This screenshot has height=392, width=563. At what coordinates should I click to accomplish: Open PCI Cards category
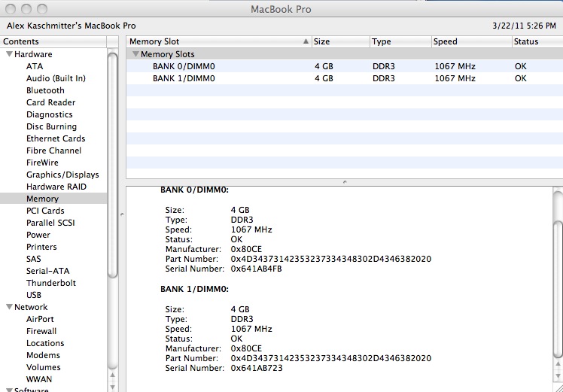tap(45, 211)
